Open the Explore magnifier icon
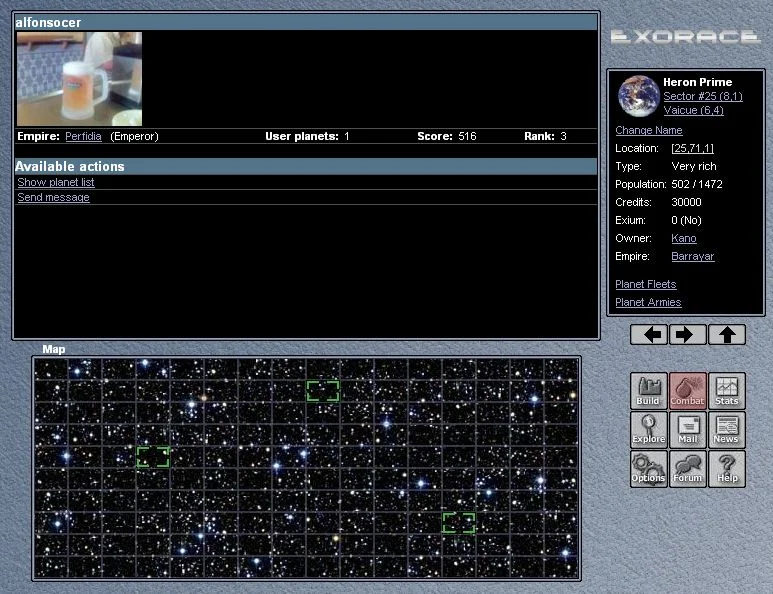This screenshot has width=773, height=594. click(648, 429)
